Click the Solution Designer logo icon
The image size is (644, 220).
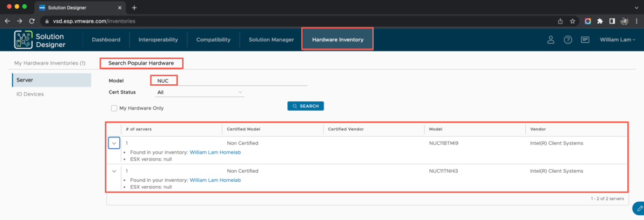pyautogui.click(x=24, y=40)
